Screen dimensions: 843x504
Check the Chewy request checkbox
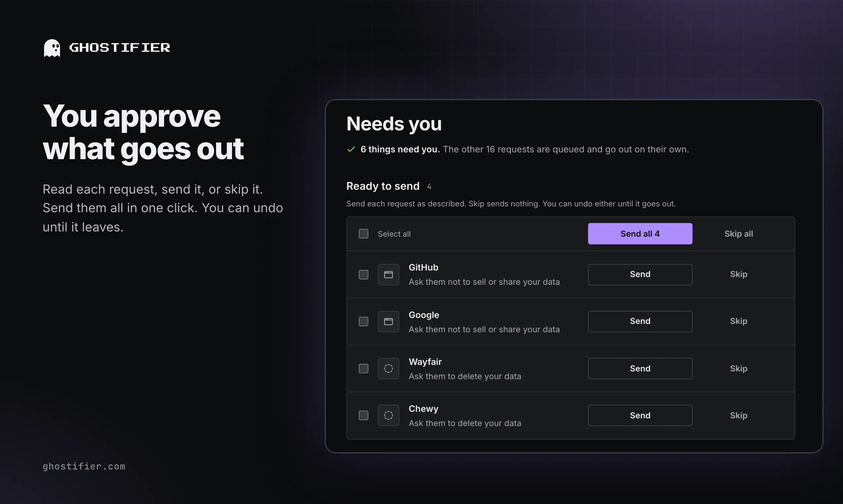(x=363, y=415)
